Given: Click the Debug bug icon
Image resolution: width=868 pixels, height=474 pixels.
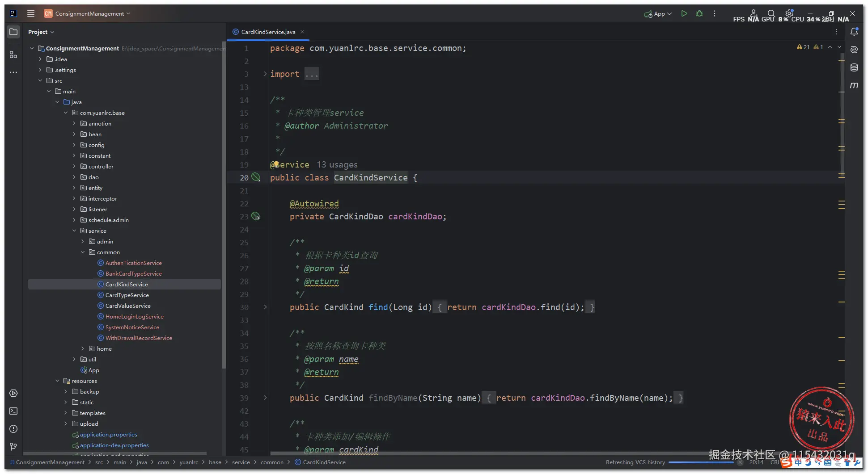Looking at the screenshot, I should coord(699,14).
